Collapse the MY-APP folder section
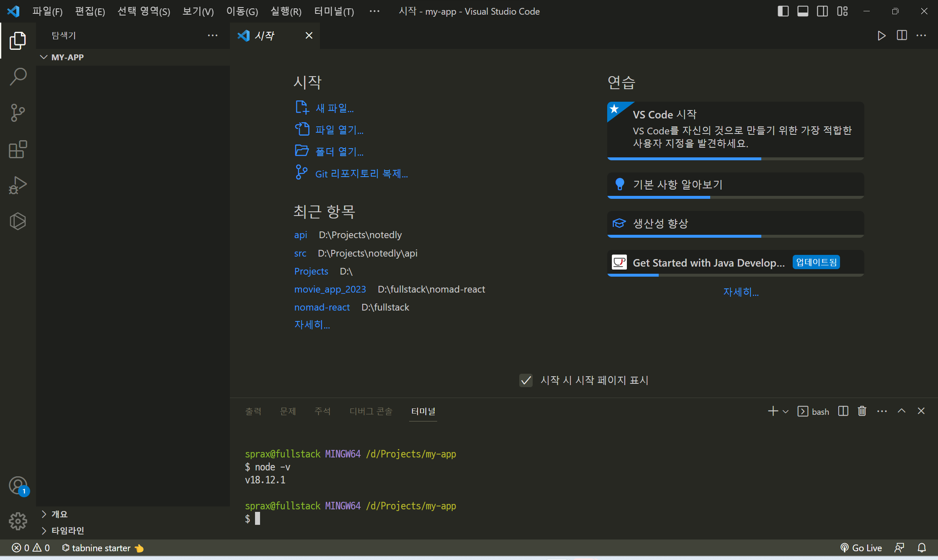Image resolution: width=938 pixels, height=560 pixels. 44,57
